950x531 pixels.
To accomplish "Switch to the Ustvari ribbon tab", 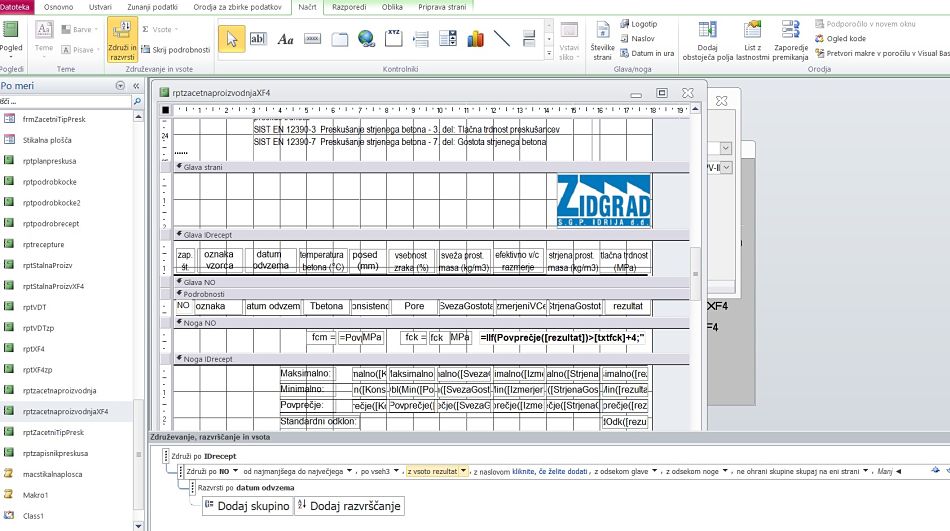I will [x=101, y=7].
